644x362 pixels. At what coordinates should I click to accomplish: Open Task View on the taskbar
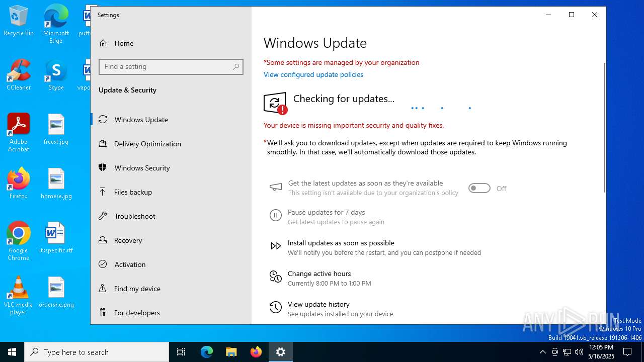tap(181, 352)
